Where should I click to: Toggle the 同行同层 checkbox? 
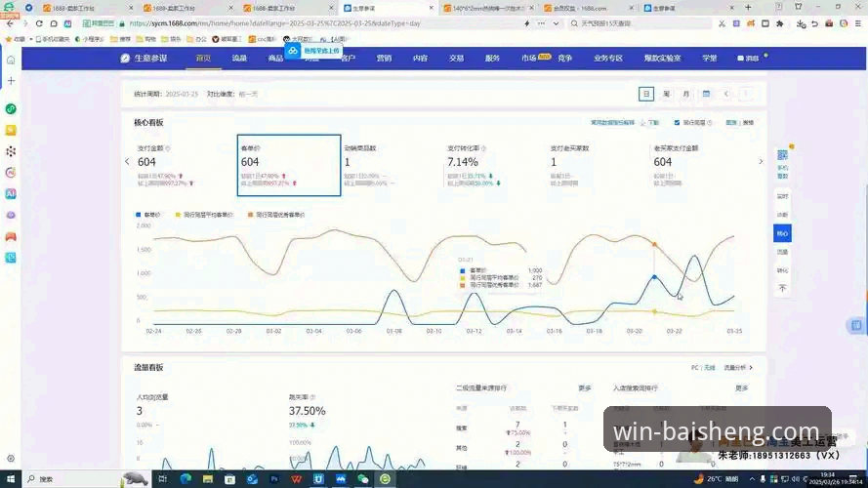pyautogui.click(x=676, y=123)
